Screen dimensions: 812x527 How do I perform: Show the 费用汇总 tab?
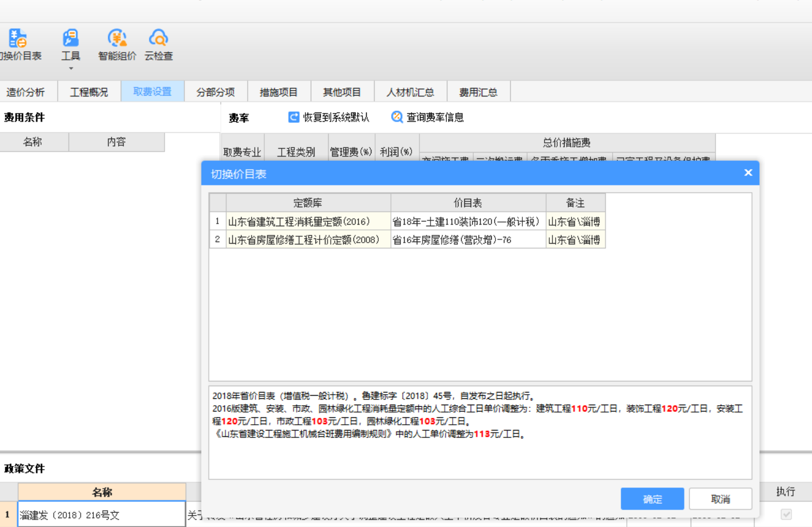[x=479, y=92]
